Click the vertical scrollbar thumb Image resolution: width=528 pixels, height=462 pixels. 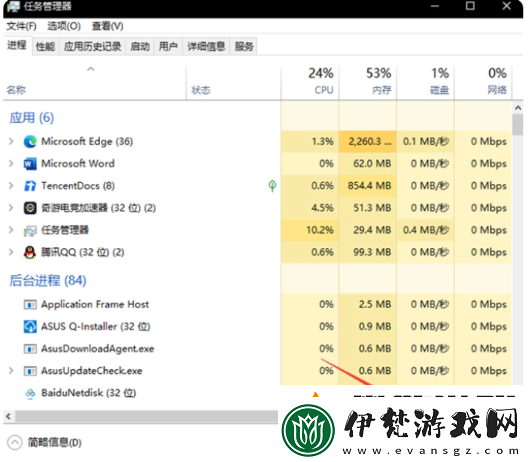(518, 125)
